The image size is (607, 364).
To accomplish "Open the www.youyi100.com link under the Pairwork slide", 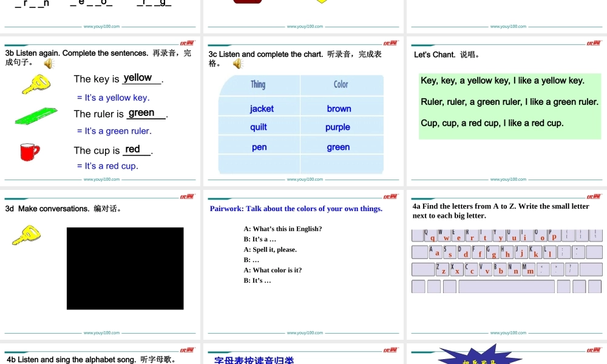I will point(303,332).
